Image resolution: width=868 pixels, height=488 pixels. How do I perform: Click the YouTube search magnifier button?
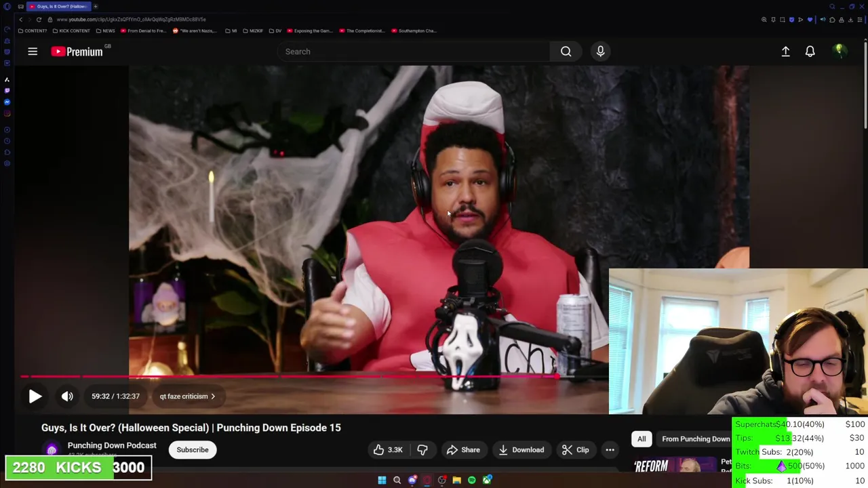pyautogui.click(x=566, y=52)
